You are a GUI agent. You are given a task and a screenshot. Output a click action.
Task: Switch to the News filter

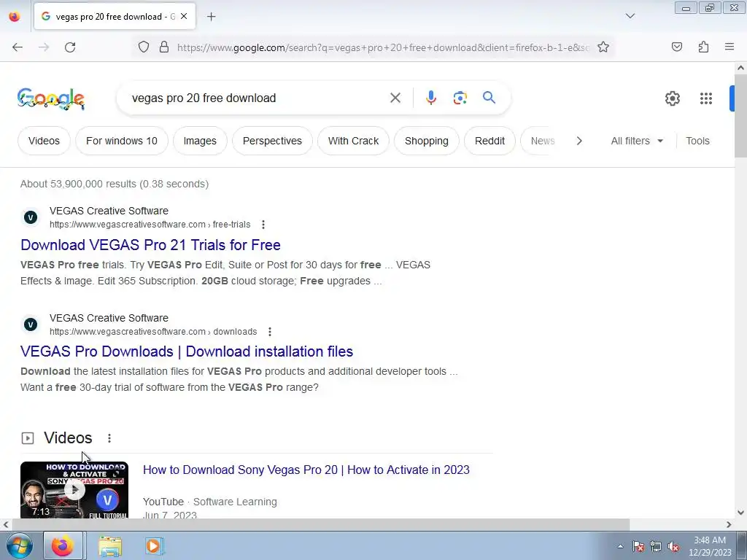point(542,141)
